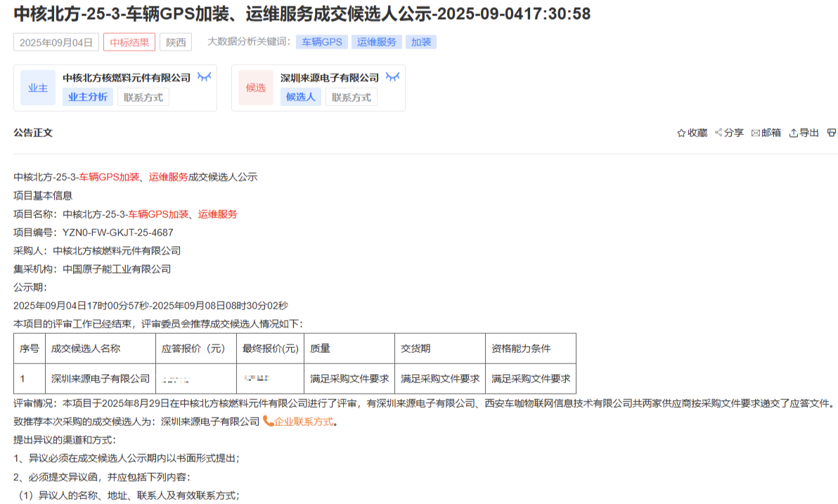Toggle the eye icon beside 中核北方核燃料元件有限公司

click(x=204, y=77)
